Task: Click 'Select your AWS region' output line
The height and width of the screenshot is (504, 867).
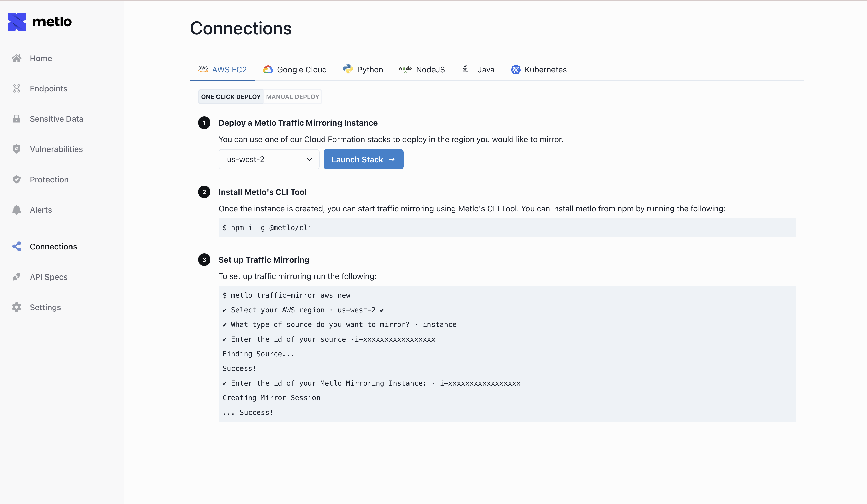Action: (x=303, y=310)
